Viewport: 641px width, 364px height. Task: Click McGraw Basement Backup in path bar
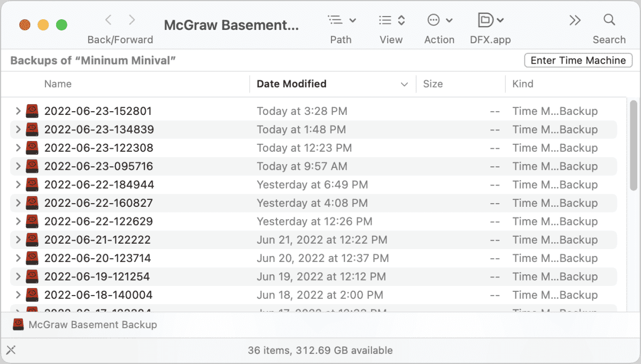pos(93,325)
